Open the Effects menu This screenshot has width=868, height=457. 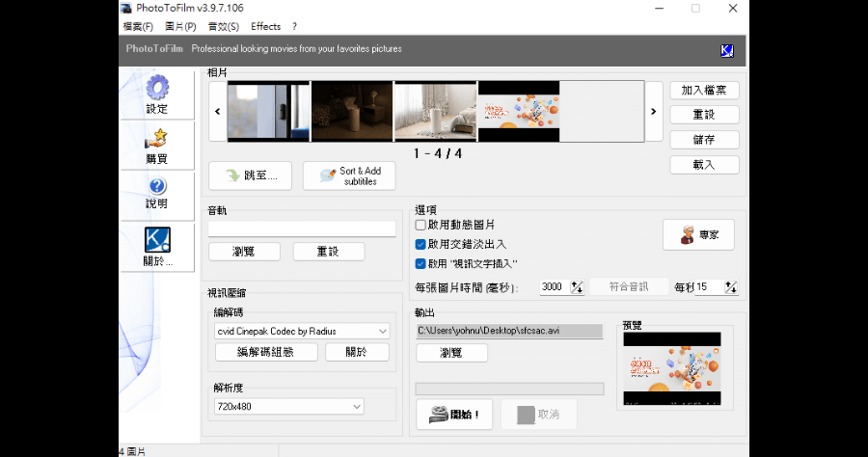[266, 27]
